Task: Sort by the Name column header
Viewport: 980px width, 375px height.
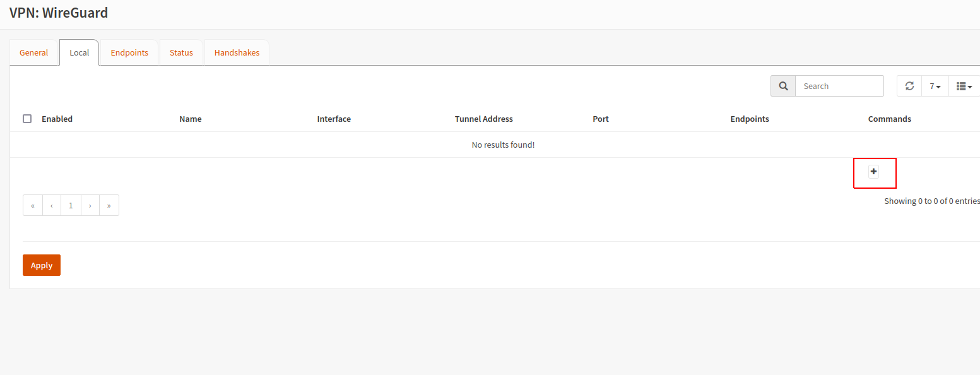Action: click(x=191, y=119)
